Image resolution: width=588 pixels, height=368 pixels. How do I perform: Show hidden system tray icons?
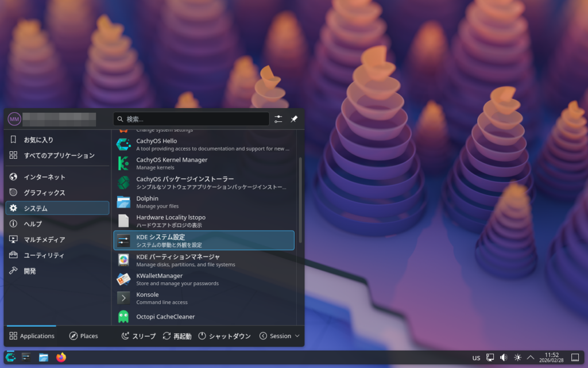pos(531,357)
